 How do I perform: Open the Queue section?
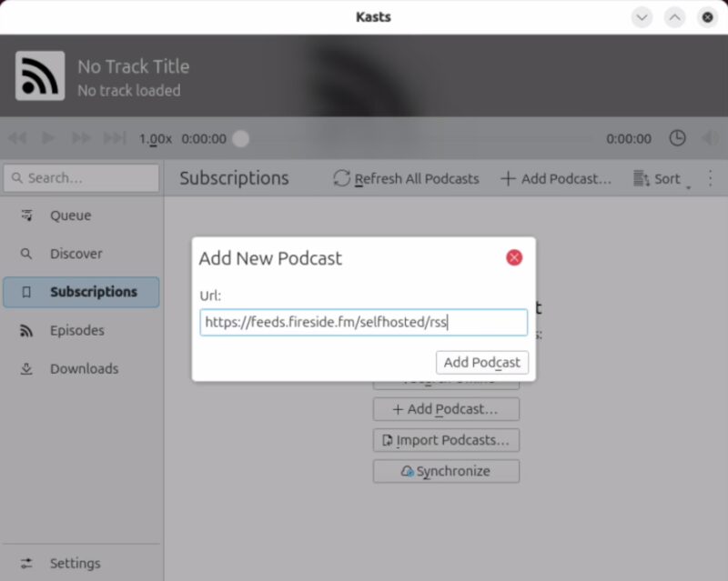coord(73,215)
